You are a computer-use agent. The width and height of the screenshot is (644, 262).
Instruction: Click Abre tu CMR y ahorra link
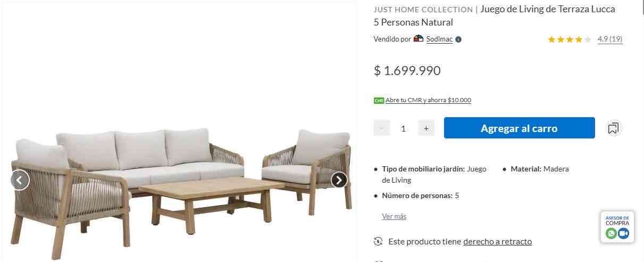(x=428, y=100)
